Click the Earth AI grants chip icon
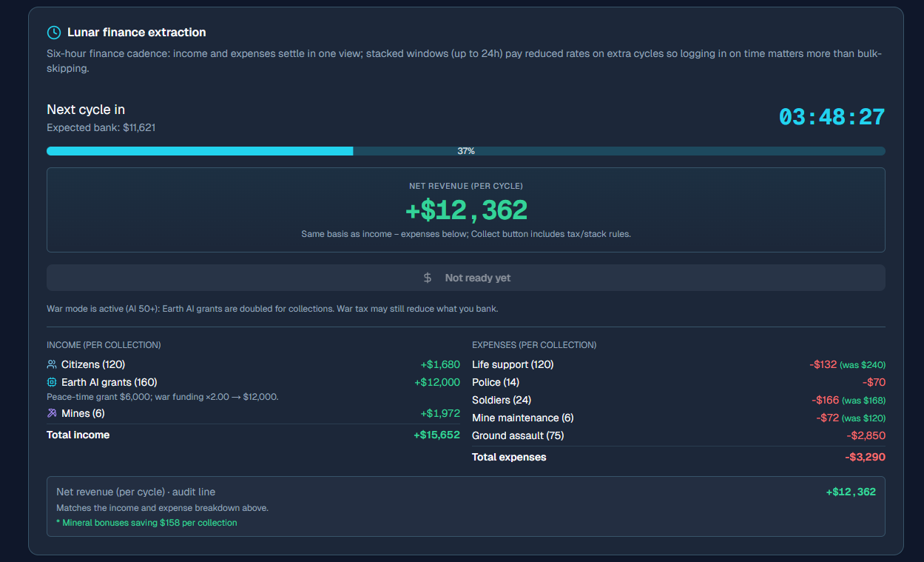Viewport: 924px width, 562px height. (52, 382)
